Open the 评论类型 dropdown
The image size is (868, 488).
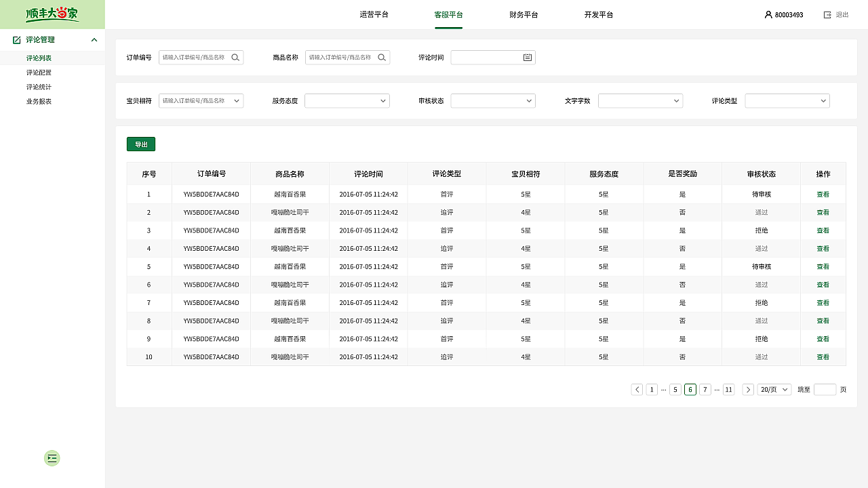point(787,101)
